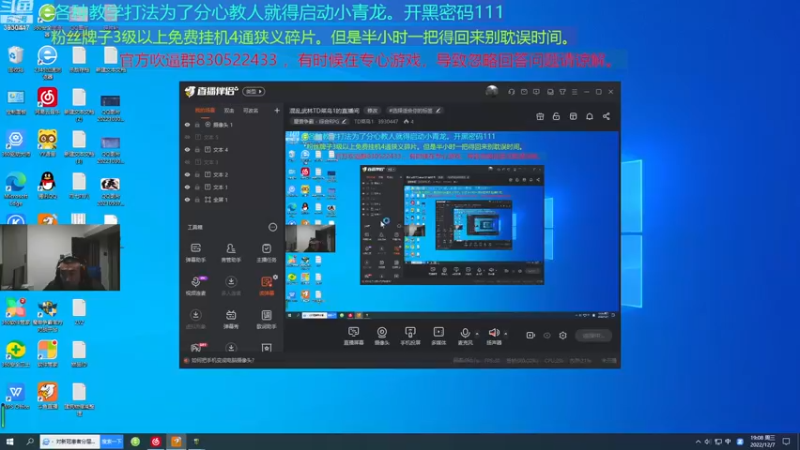The image size is (800, 450).
Task: Toggle visibility of 文本 4 source
Action: [187, 149]
